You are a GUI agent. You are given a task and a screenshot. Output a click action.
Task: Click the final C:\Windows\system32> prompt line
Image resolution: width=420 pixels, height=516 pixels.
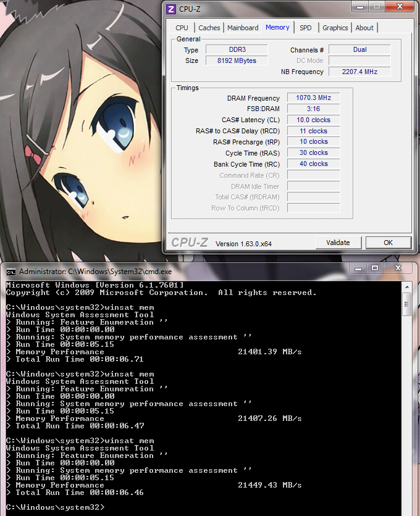coord(55,507)
